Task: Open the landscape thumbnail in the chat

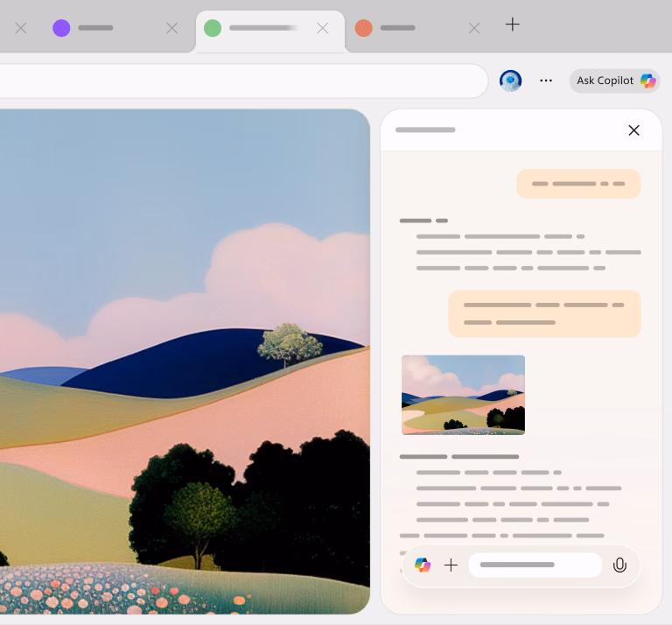Action: (x=463, y=395)
